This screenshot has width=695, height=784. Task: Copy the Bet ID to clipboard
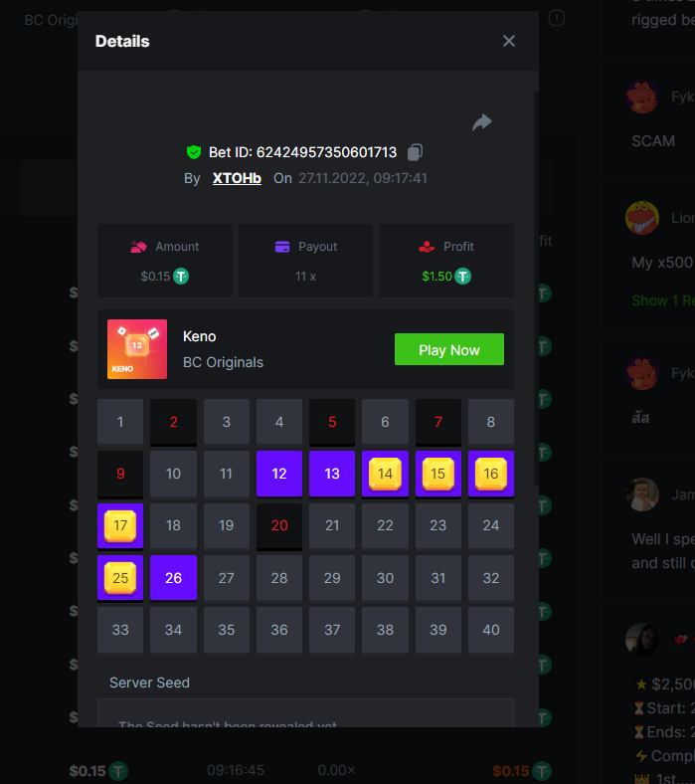(415, 152)
